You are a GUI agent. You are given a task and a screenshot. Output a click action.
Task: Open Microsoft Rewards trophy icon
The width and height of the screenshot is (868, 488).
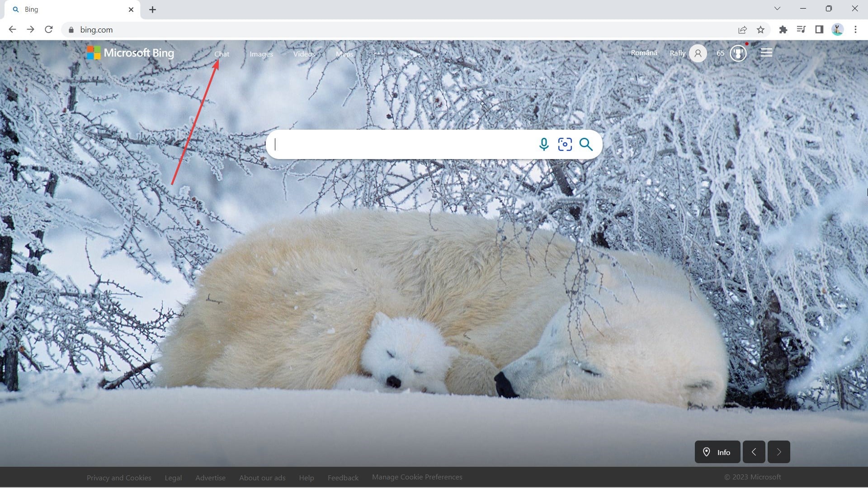click(x=738, y=53)
